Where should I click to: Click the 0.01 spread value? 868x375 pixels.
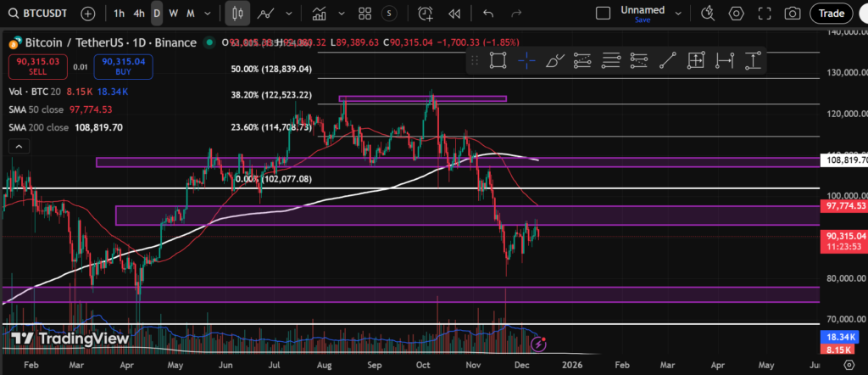coord(81,67)
